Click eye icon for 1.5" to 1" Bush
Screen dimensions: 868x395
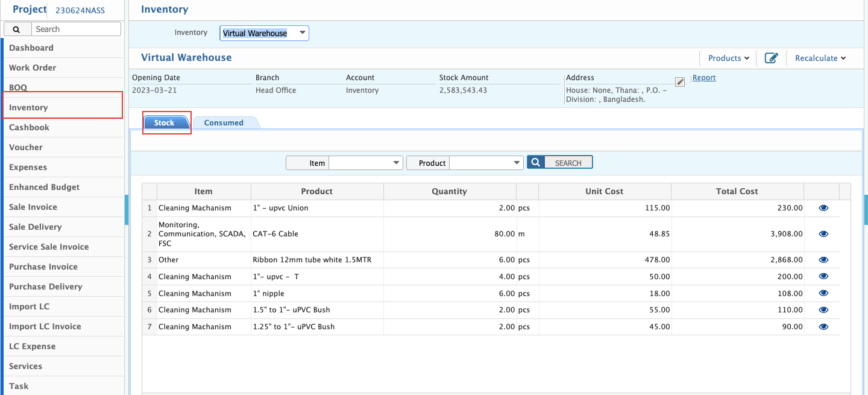click(823, 310)
